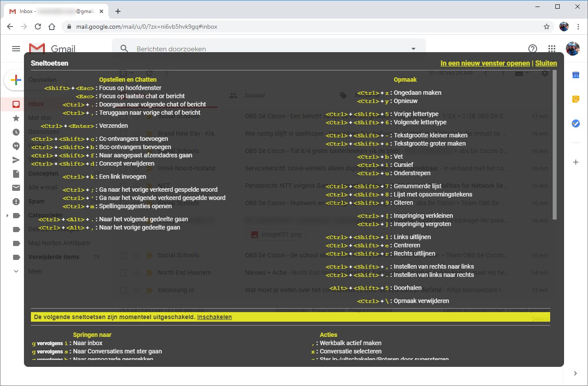
Task: Go back in Chrome
Action: tap(10, 27)
